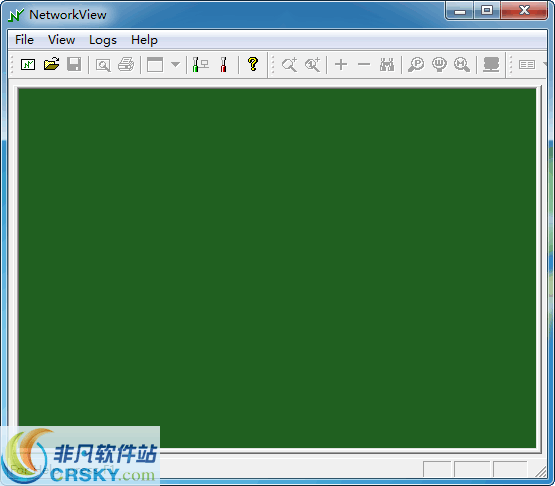Maximize the NetworkView window
555x486 pixels.
[487, 11]
